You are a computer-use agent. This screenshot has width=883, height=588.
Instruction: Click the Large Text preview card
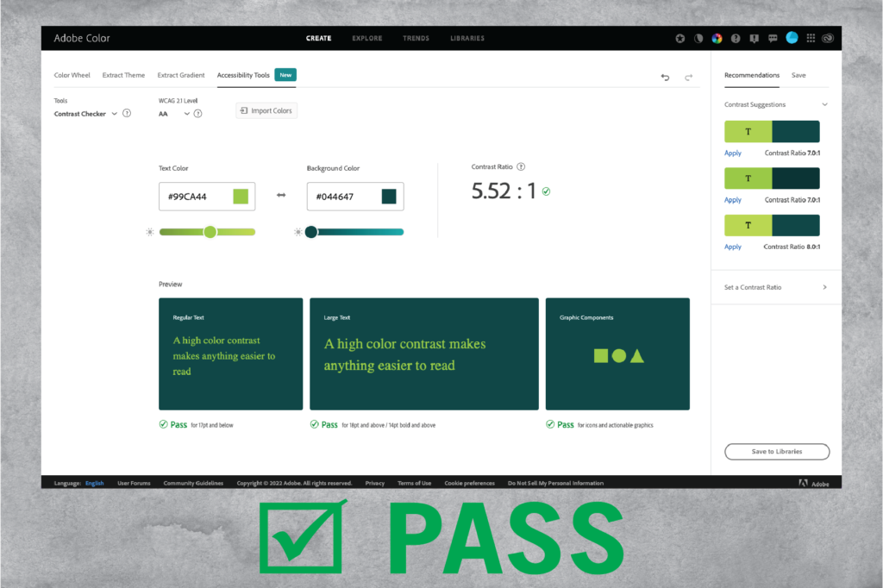[x=424, y=353]
